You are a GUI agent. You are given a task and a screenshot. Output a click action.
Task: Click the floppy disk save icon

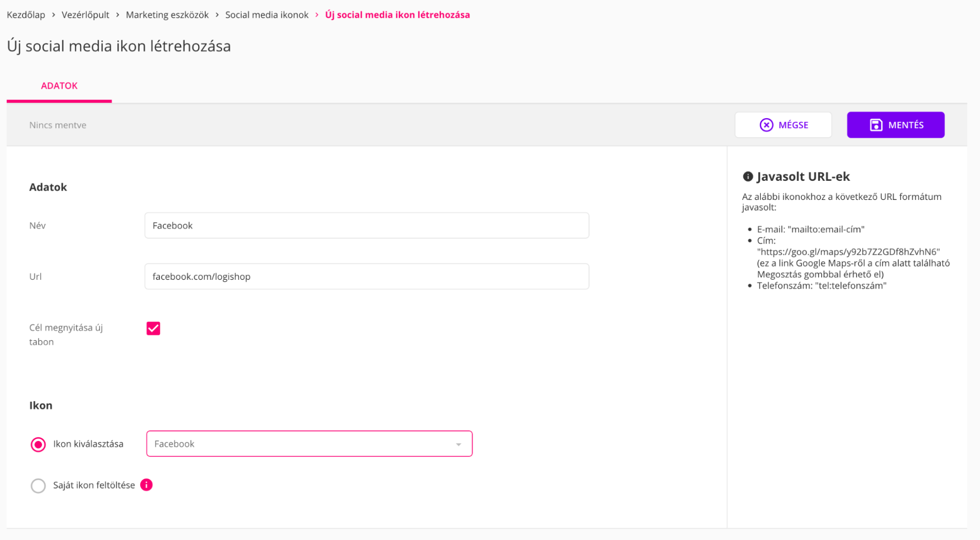[x=876, y=125]
